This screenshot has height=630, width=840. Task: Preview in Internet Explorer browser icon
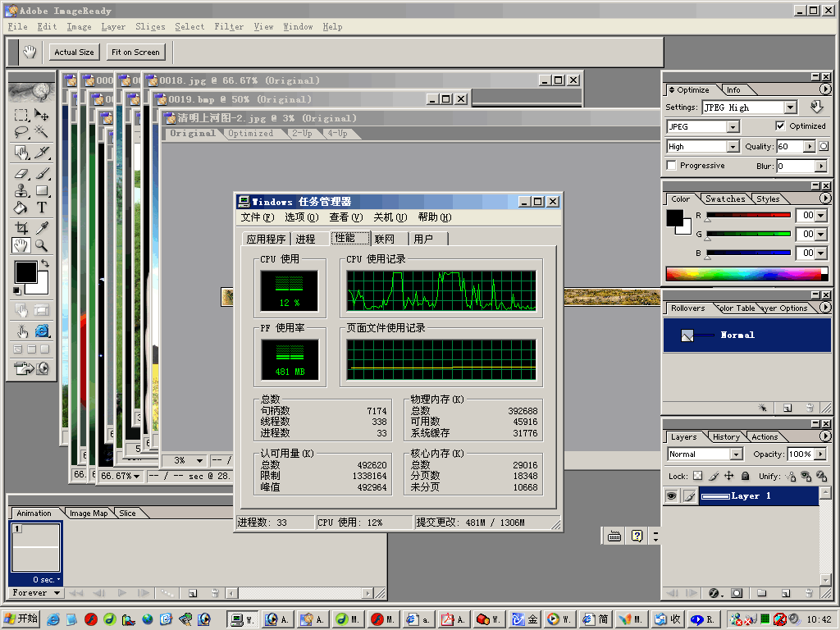[x=43, y=331]
